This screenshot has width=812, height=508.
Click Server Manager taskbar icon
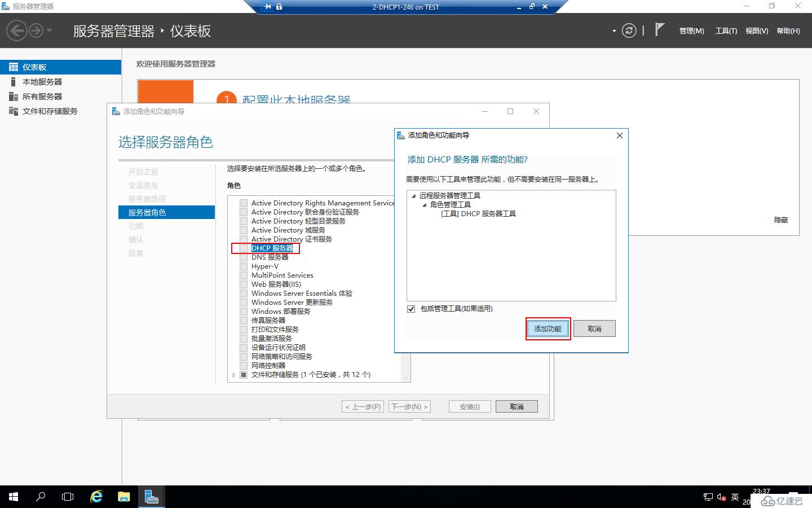click(x=151, y=497)
